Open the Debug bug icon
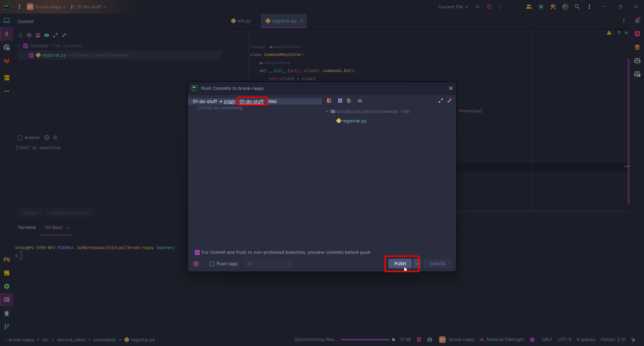Image resolution: width=644 pixels, height=346 pixels. [489, 7]
